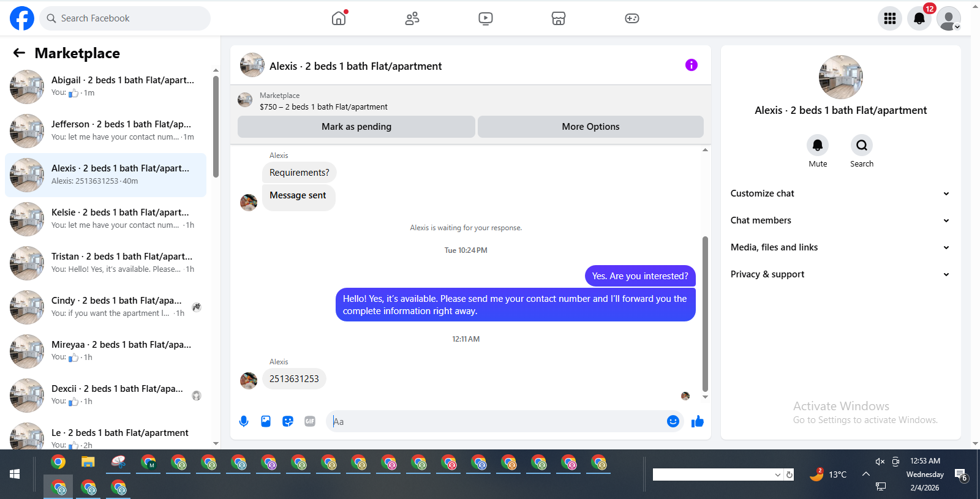This screenshot has height=499, width=980.
Task: Select the Alexis conversation in list
Action: point(105,175)
